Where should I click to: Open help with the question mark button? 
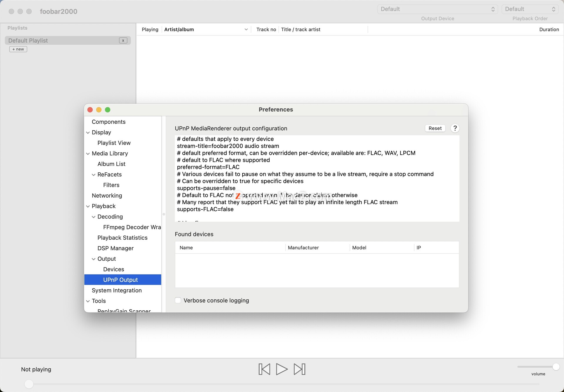pos(455,128)
